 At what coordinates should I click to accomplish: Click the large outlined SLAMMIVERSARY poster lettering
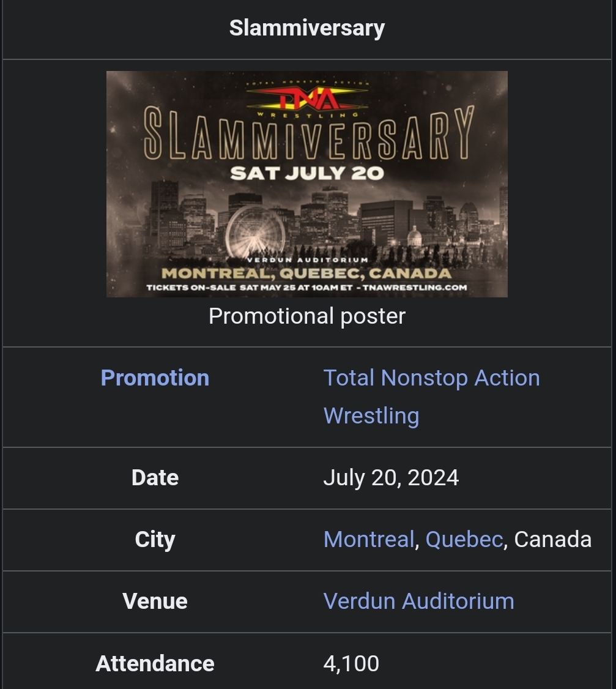point(307,134)
